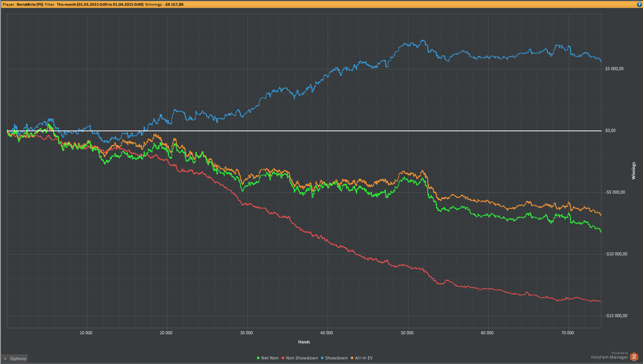Select the All-In EV legend label
Image resolution: width=643 pixels, height=364 pixels.
[x=363, y=358]
